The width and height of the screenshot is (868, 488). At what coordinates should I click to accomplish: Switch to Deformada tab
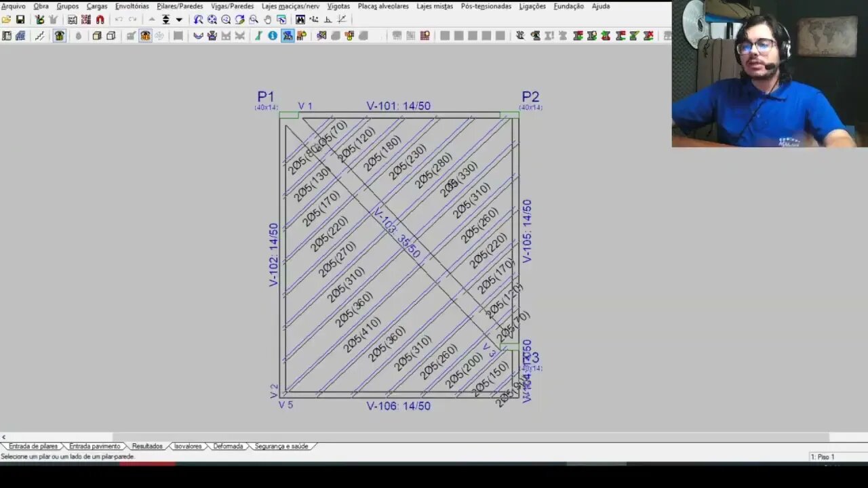point(228,446)
